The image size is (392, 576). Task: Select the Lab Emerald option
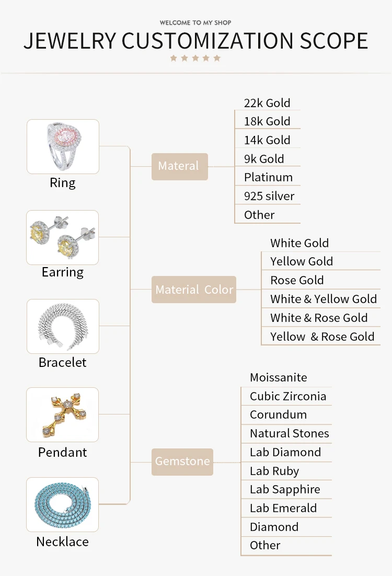(283, 508)
